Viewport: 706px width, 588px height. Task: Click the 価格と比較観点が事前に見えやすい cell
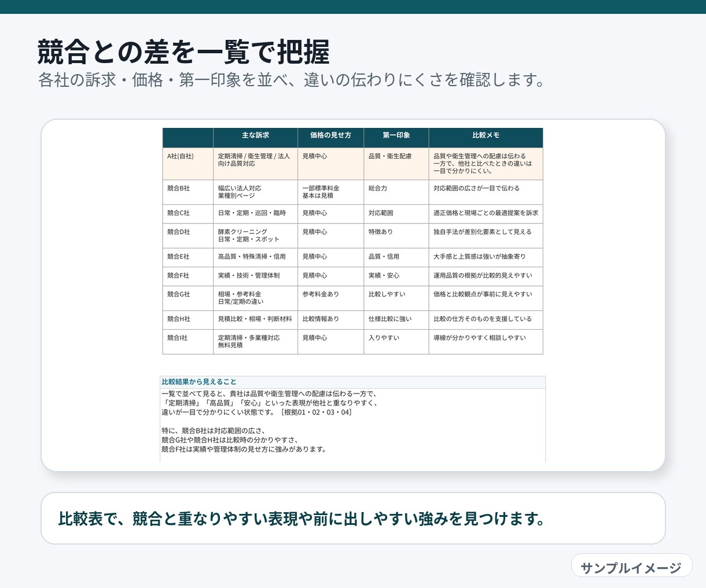tap(486, 299)
